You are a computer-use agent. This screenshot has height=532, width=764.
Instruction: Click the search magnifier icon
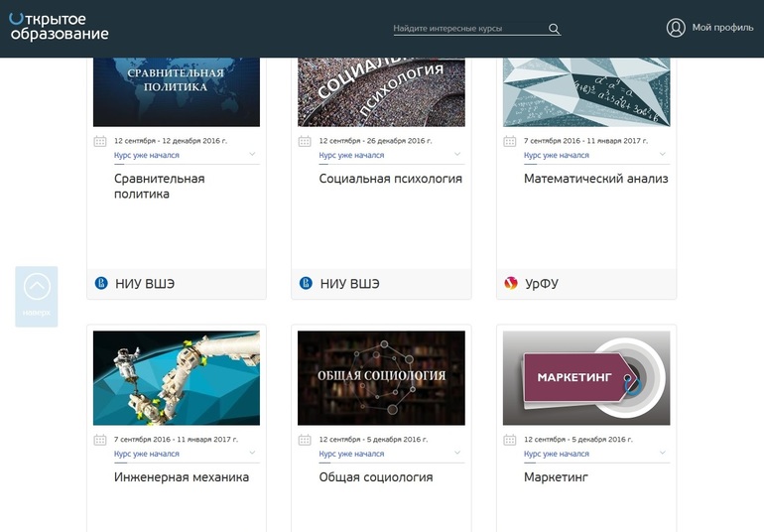(555, 29)
